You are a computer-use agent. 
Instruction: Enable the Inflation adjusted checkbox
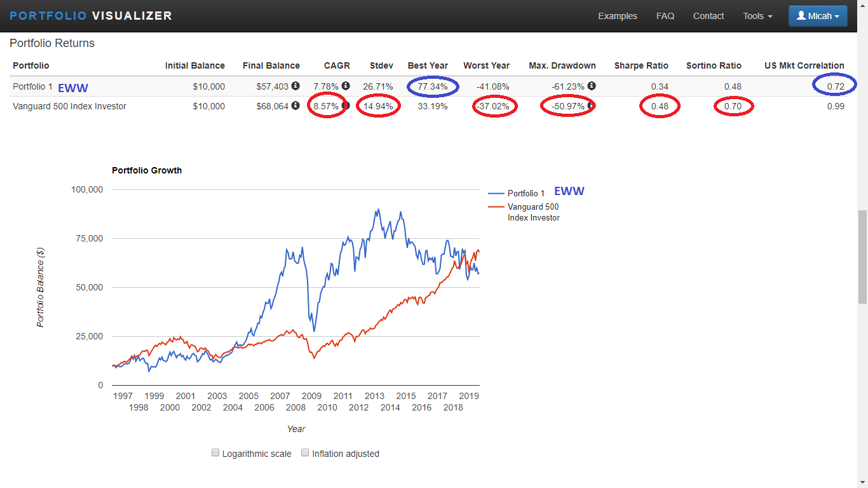pos(305,453)
